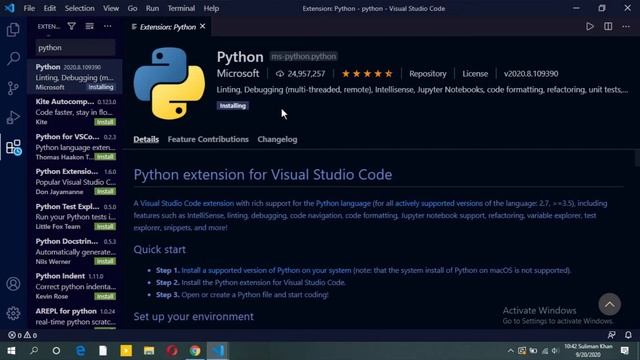Install Python for VSCode extension
Viewport: 640px width, 360px height.
[105, 157]
